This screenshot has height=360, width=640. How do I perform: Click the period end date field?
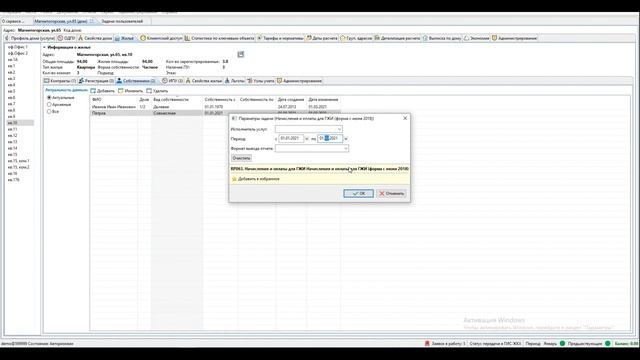(x=330, y=139)
